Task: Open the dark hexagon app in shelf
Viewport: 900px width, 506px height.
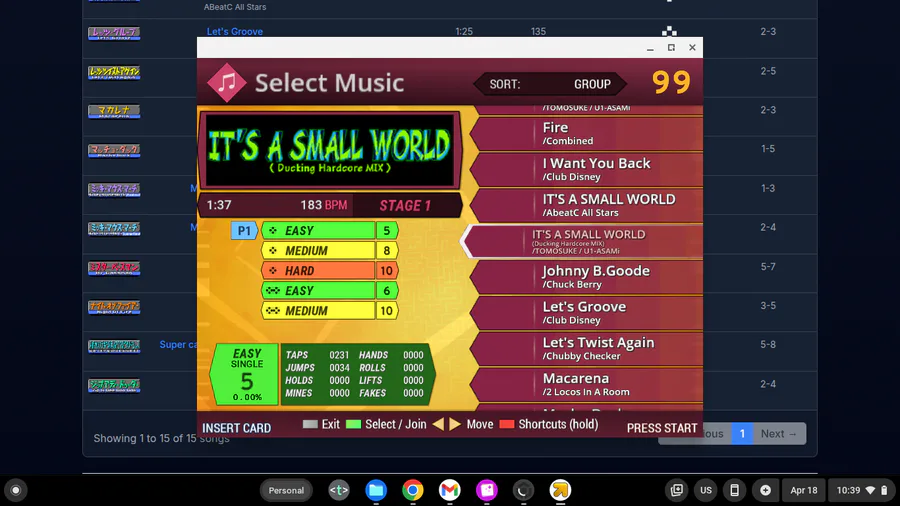Action: click(523, 490)
